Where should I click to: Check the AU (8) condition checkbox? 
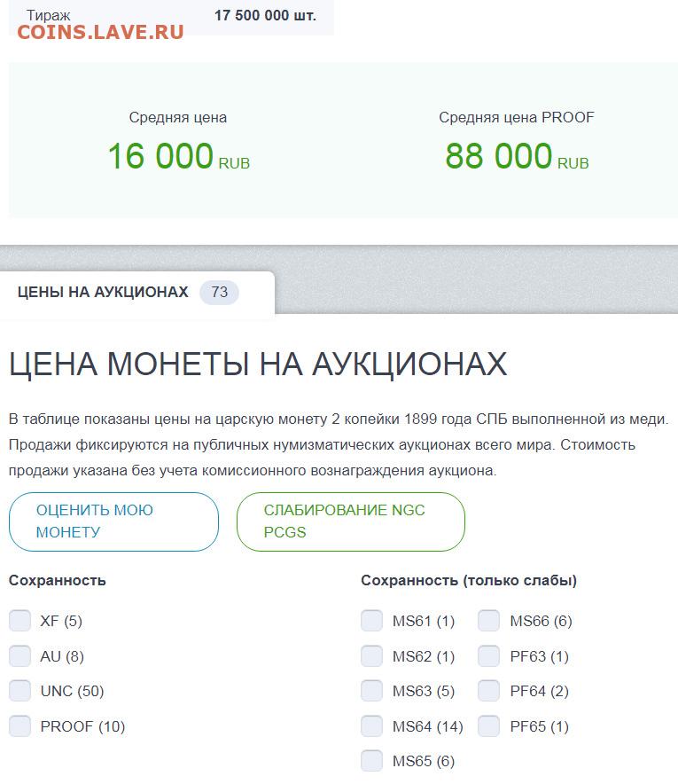pyautogui.click(x=20, y=655)
